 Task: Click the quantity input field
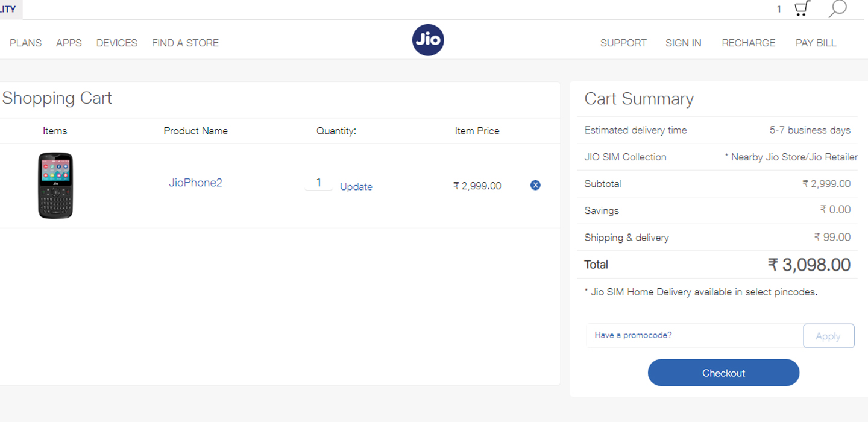click(x=318, y=183)
